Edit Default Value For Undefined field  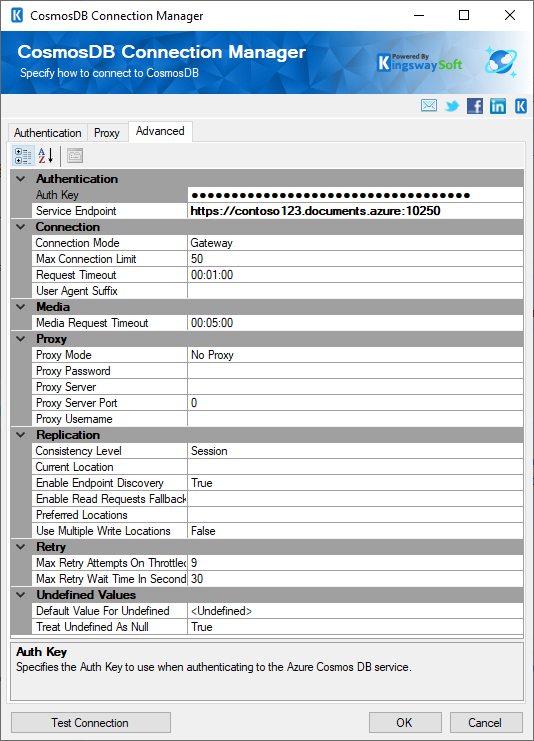point(355,611)
